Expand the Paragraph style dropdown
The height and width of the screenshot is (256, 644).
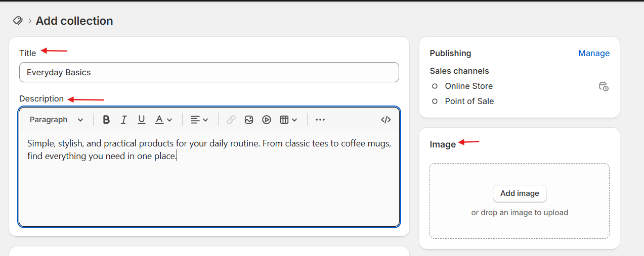pyautogui.click(x=56, y=120)
